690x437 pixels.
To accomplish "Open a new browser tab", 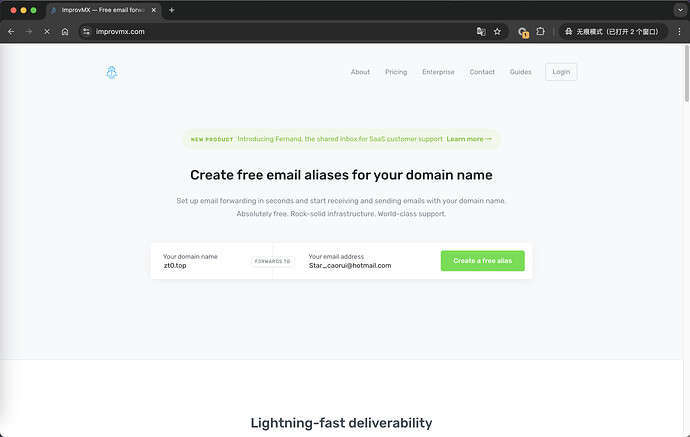I will tap(171, 10).
